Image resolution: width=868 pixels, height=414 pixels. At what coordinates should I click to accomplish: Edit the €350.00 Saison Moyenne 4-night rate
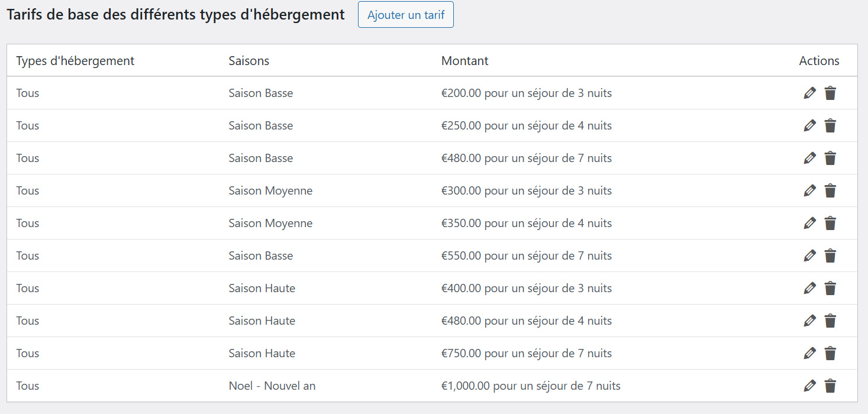[x=809, y=223]
